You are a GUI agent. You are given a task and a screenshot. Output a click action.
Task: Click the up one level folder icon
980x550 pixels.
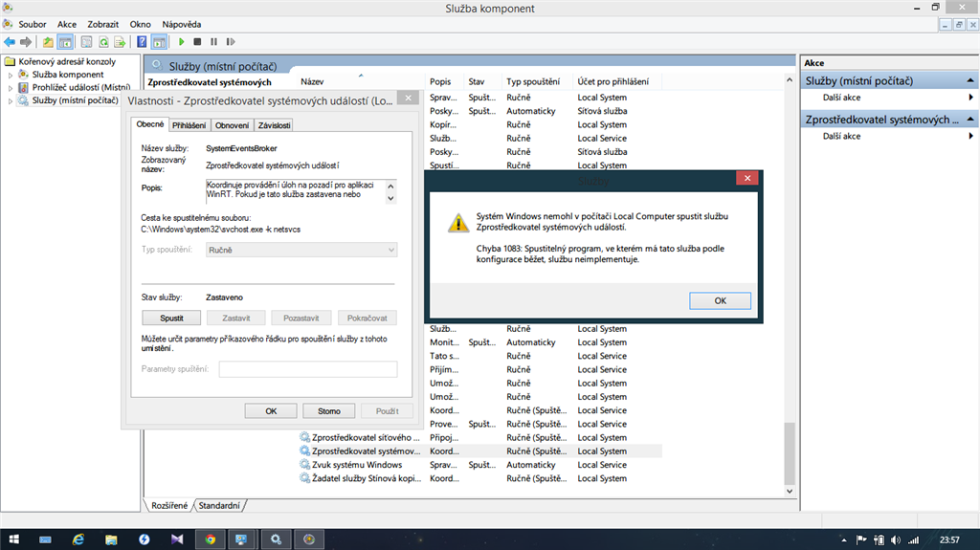[48, 42]
